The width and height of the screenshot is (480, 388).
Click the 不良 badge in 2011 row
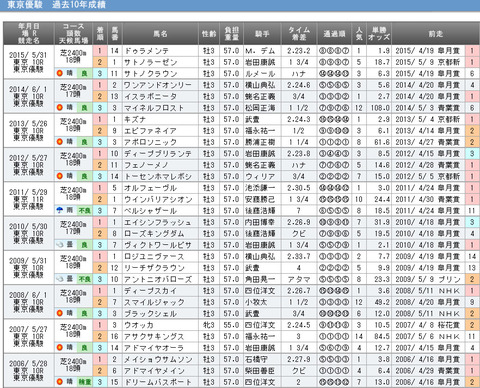tap(84, 211)
